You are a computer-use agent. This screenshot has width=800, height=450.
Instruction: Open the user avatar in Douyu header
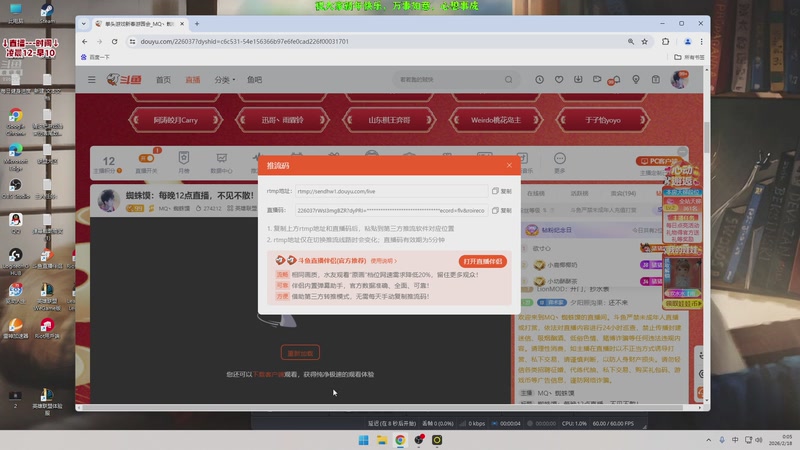679,80
